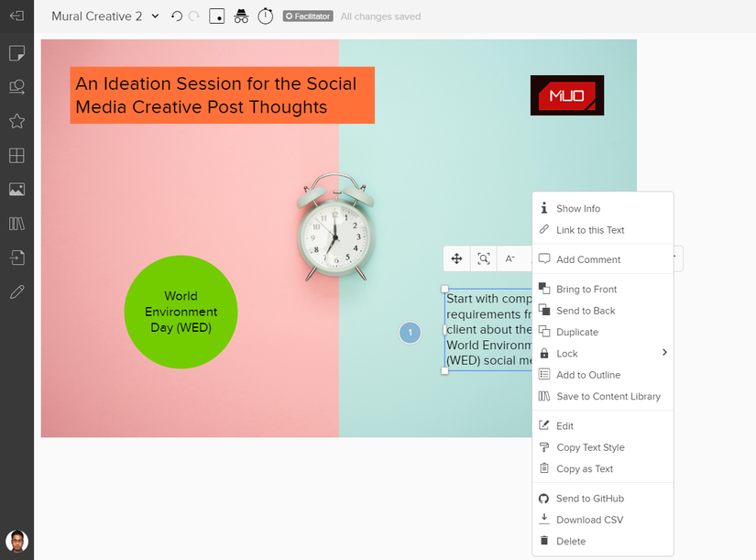Enable incognito private mode
Image resolution: width=756 pixels, height=560 pixels.
tap(240, 16)
